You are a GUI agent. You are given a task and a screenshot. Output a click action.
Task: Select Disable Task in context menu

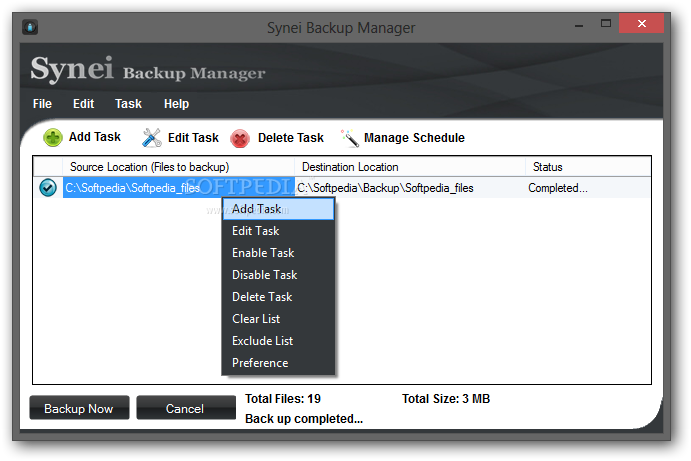[279, 275]
